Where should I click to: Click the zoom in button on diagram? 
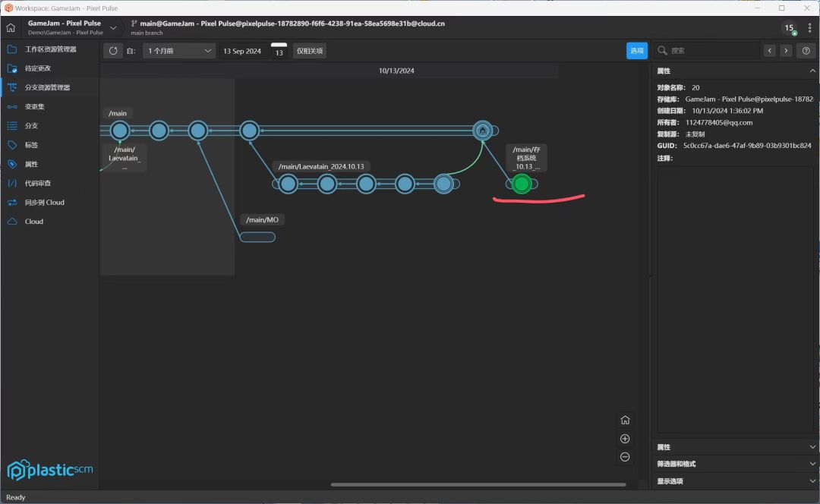tap(625, 439)
